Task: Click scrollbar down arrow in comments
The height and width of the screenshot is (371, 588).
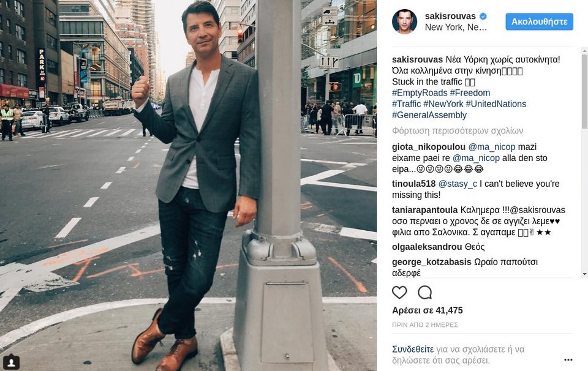Action: (584, 274)
